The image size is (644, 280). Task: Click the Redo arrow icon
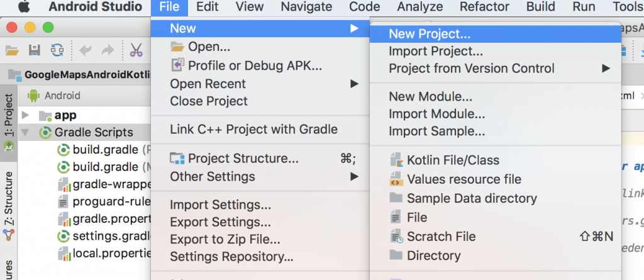[108, 50]
